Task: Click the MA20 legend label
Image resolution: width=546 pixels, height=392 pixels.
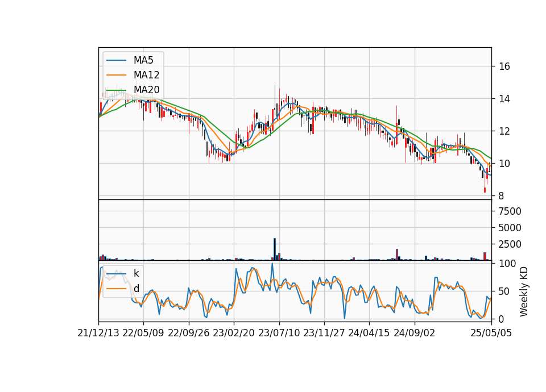Action: click(146, 90)
